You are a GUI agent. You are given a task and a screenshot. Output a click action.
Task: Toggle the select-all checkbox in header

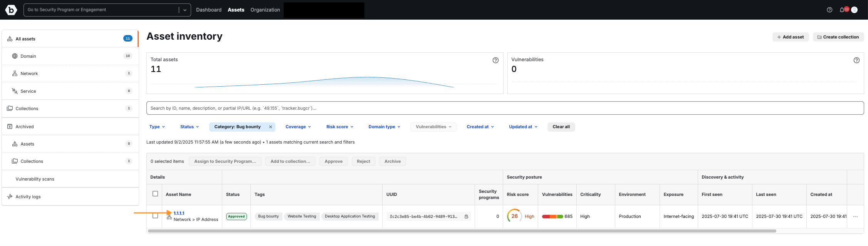(155, 194)
